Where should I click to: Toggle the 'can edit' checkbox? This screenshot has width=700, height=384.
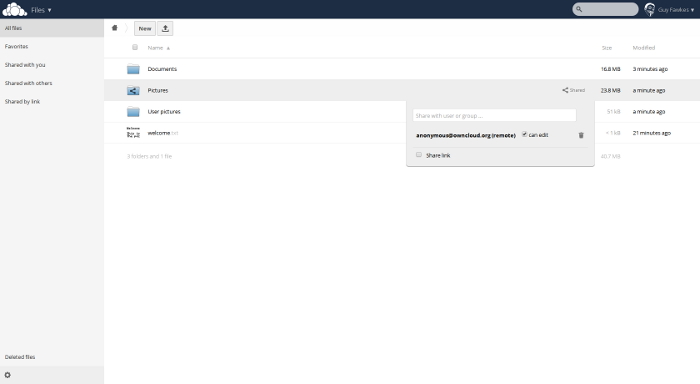coord(525,134)
